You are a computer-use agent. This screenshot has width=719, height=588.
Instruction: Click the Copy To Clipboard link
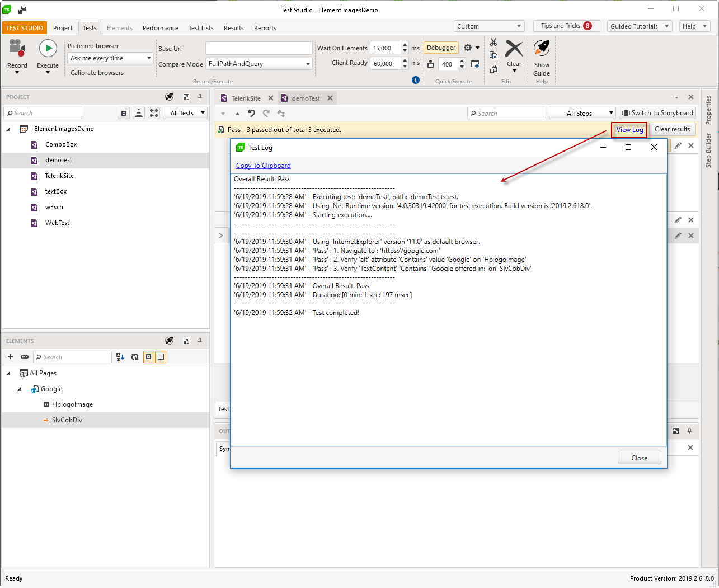(x=263, y=166)
